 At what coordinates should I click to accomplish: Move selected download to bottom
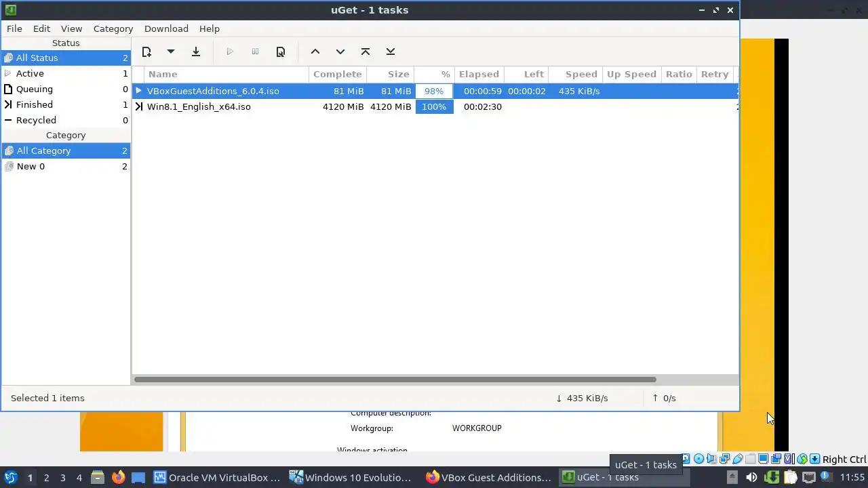[391, 52]
